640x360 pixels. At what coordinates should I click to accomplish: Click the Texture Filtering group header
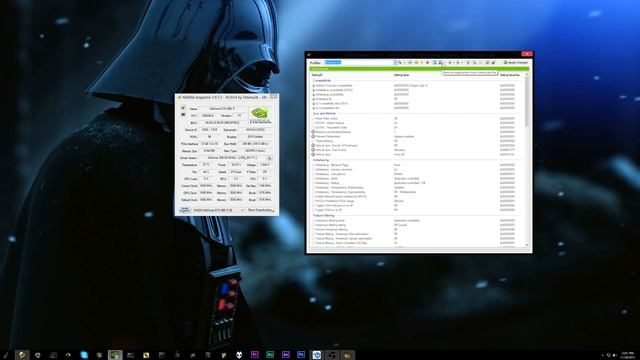pos(323,216)
